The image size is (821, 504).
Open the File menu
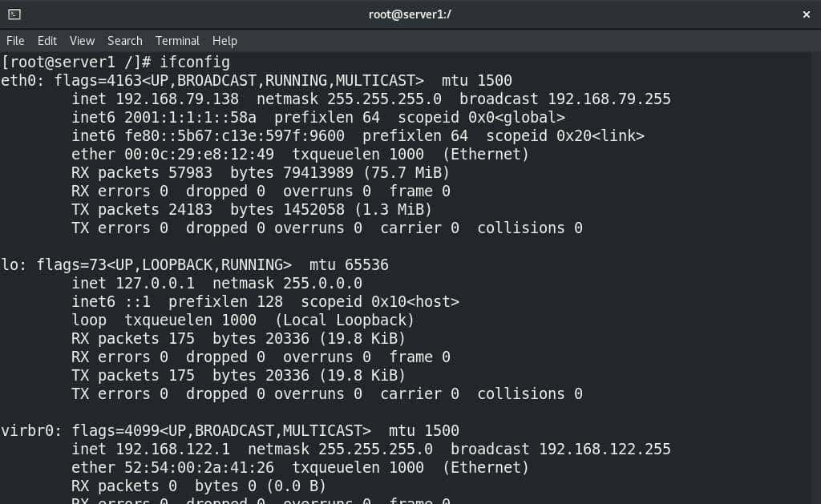pos(14,41)
